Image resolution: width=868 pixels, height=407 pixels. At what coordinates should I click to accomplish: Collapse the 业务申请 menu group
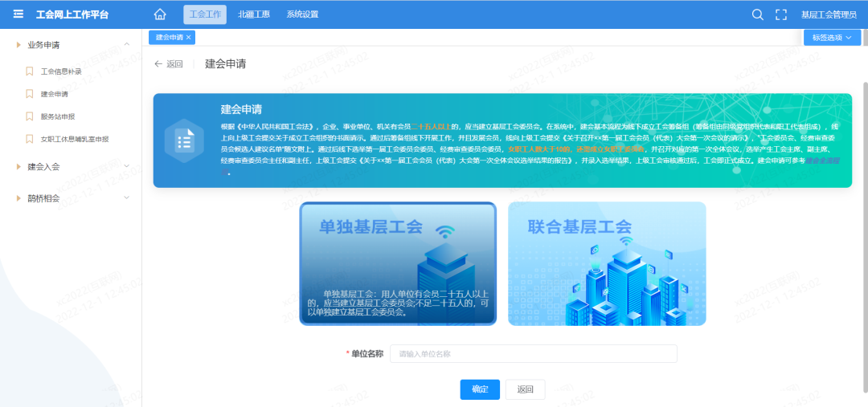[126, 45]
